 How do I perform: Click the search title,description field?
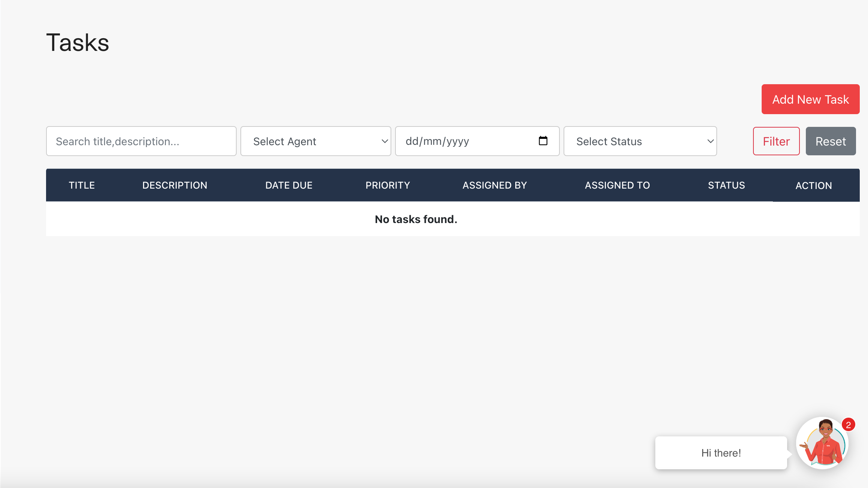141,141
